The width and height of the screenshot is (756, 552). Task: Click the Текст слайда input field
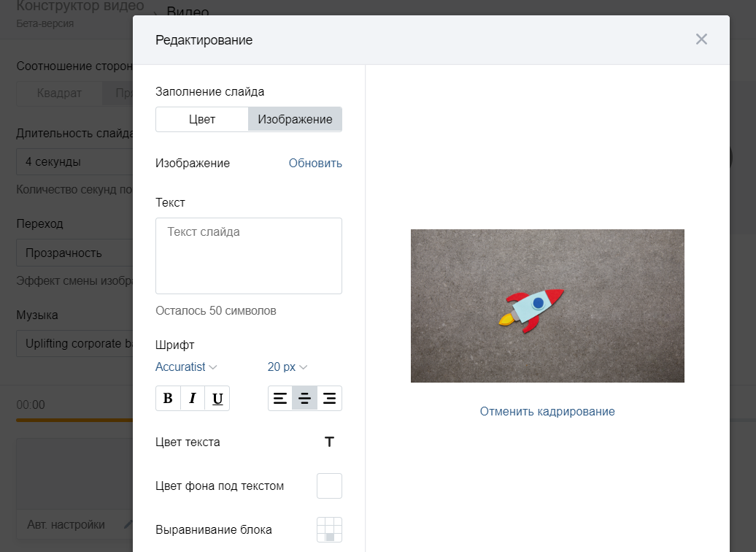point(249,256)
